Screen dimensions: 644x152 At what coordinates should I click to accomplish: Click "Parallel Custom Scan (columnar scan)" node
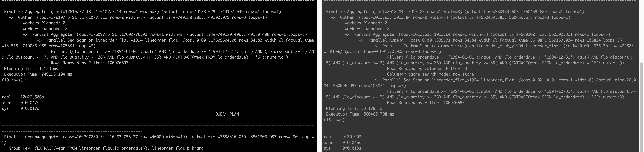420,46
